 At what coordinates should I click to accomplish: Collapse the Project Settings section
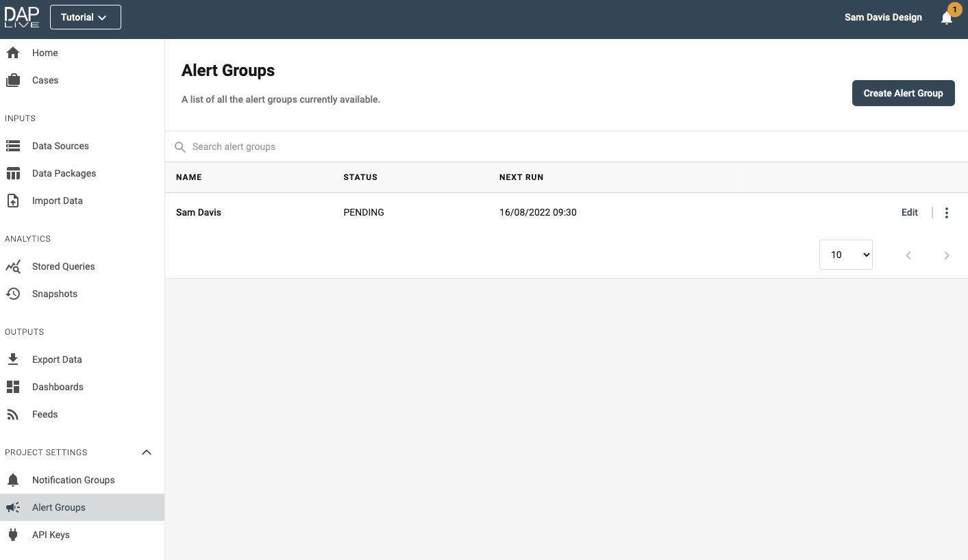pos(146,453)
